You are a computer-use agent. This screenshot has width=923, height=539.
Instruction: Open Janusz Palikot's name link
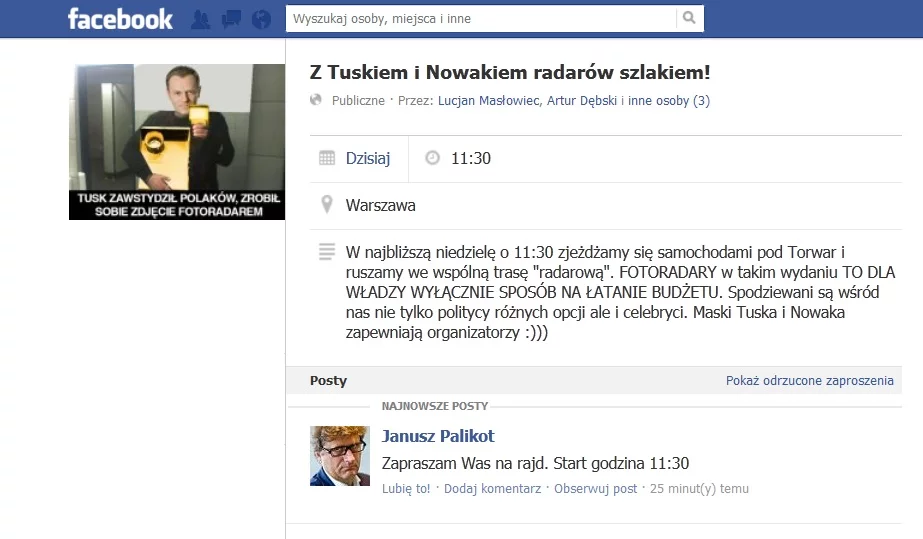point(438,436)
